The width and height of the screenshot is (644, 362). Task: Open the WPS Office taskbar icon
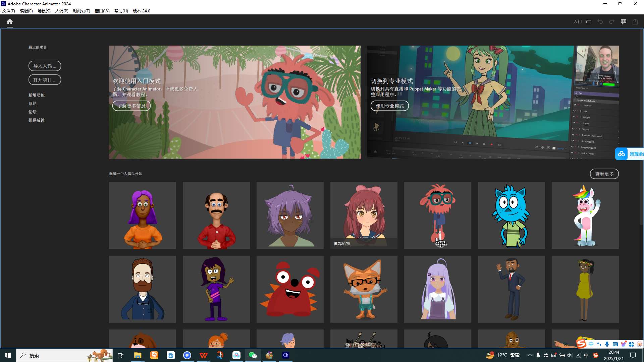pos(204,355)
